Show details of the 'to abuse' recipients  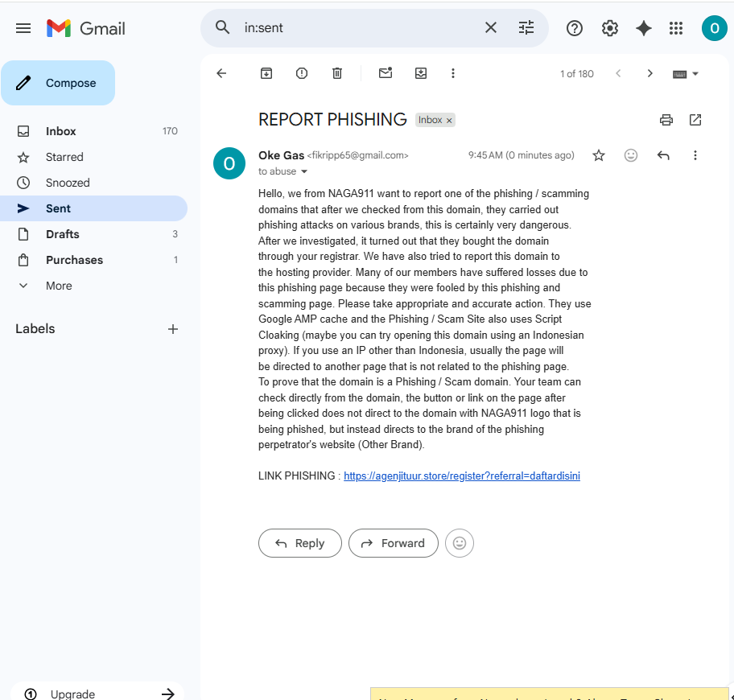click(304, 171)
